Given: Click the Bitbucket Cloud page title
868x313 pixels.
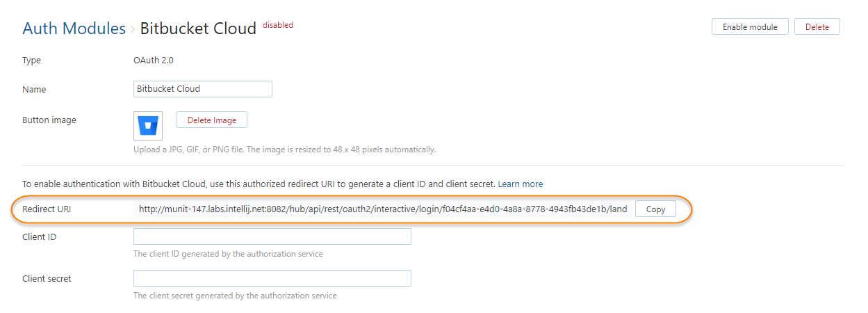Looking at the screenshot, I should [x=198, y=29].
